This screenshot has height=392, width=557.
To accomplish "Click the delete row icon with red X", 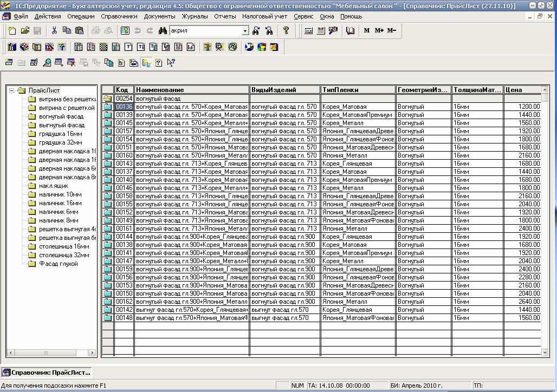I will coord(71,63).
